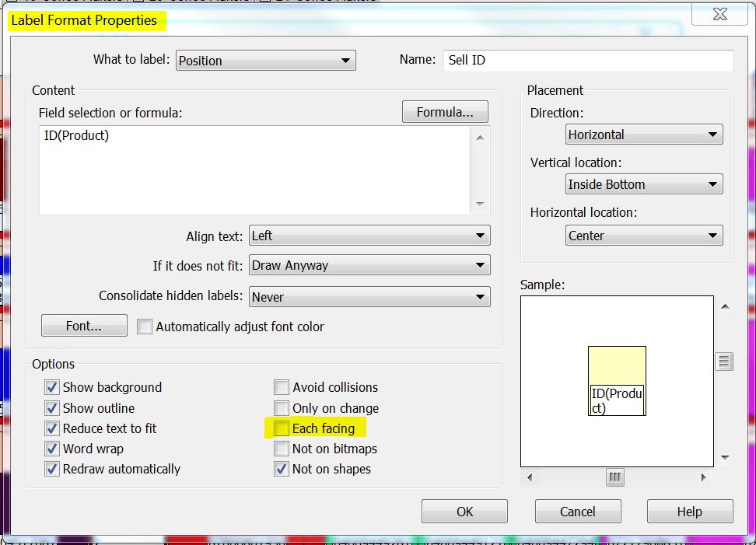Uncheck Show background option
756x545 pixels.
(52, 387)
